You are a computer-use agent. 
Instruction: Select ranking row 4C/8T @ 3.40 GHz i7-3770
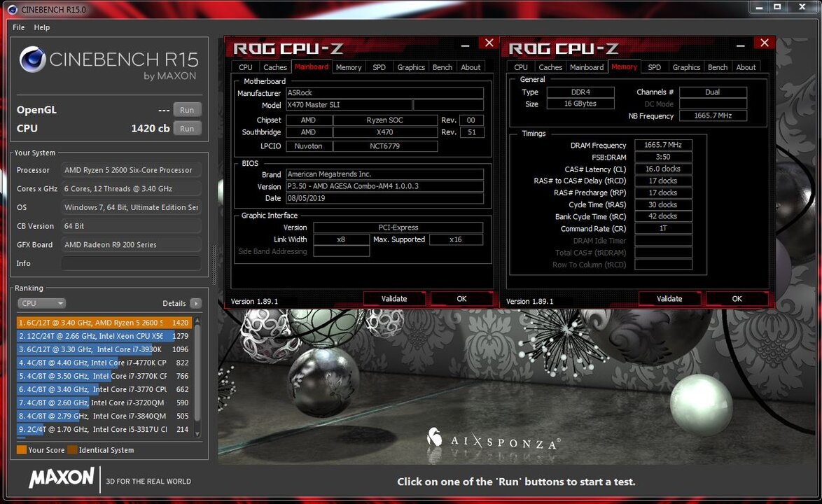pyautogui.click(x=104, y=389)
